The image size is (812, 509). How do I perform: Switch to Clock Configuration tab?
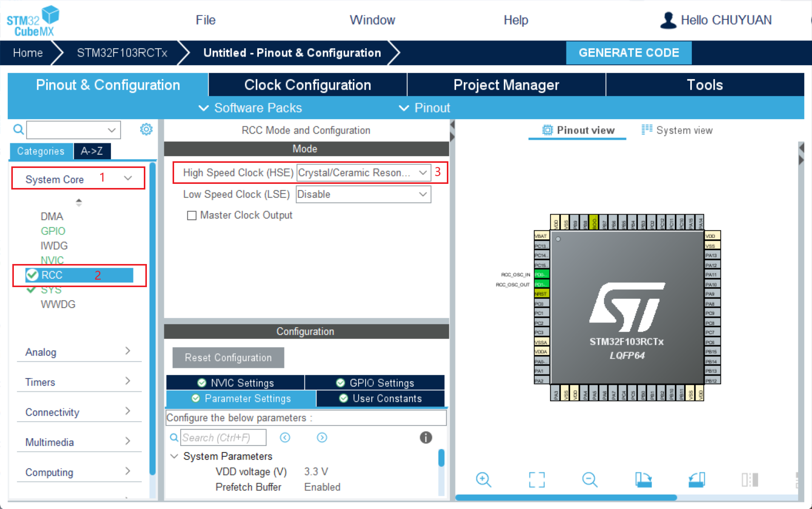click(308, 85)
